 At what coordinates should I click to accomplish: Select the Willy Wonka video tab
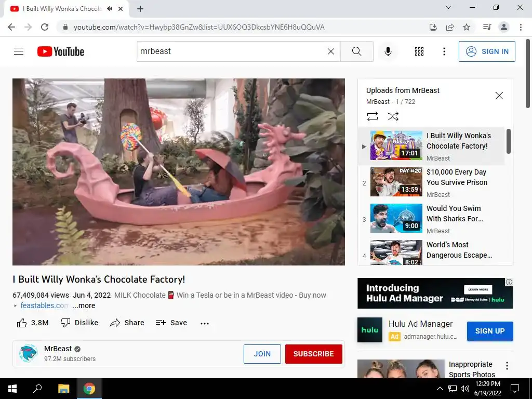tap(63, 9)
